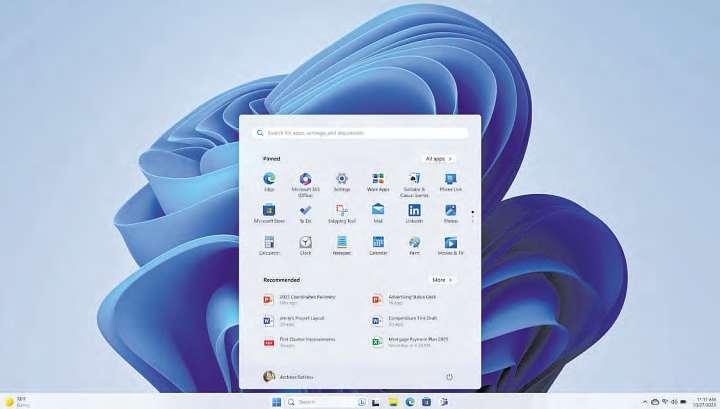Launch the Photos app
Viewport: 720px width, 409px height.
tap(450, 213)
